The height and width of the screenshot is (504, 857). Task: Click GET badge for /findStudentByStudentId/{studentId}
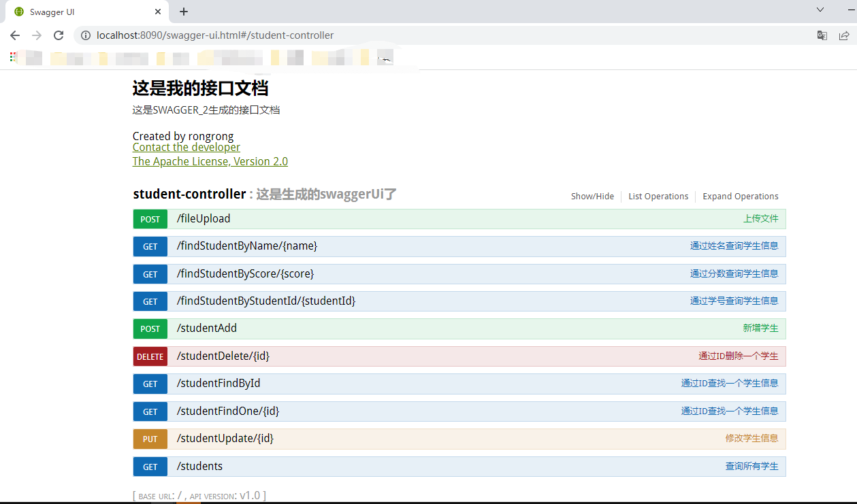[x=150, y=301]
